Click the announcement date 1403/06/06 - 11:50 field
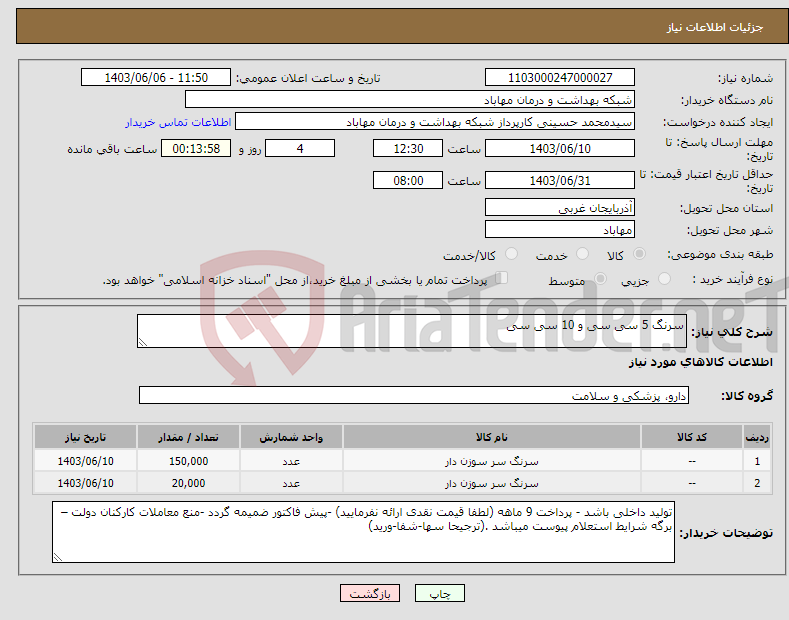789x620 pixels. tap(156, 78)
